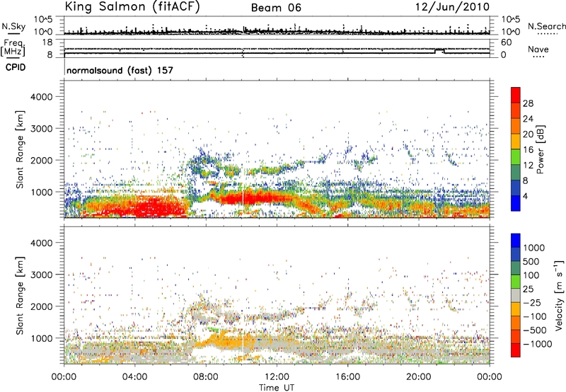Click the 18 tick on frequency axis
566x392 pixels.
[x=47, y=42]
